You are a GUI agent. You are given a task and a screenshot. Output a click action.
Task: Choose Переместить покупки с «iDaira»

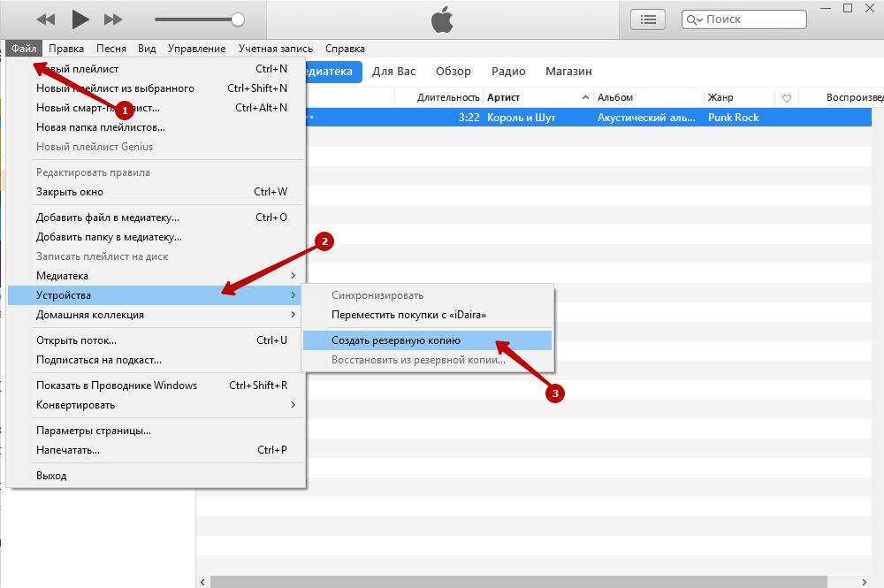point(408,315)
